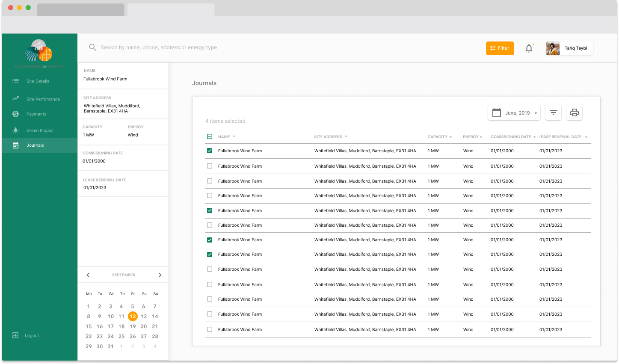Select Journals menu item

click(39, 145)
